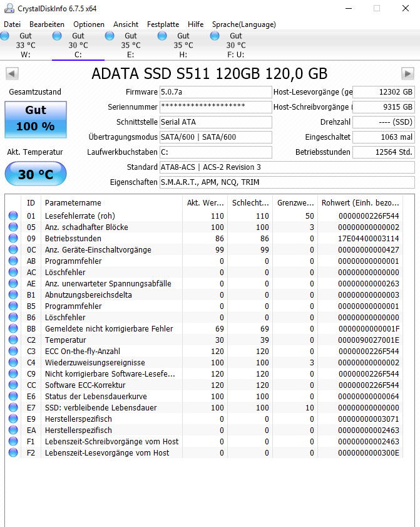
Task: Select raw value 17E04400003114
Action: 369,238
